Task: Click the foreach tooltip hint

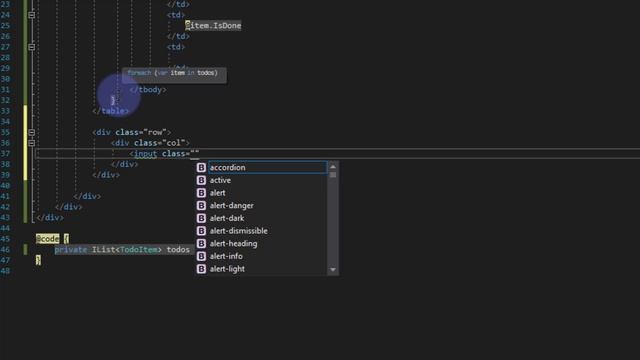Action: 174,75
